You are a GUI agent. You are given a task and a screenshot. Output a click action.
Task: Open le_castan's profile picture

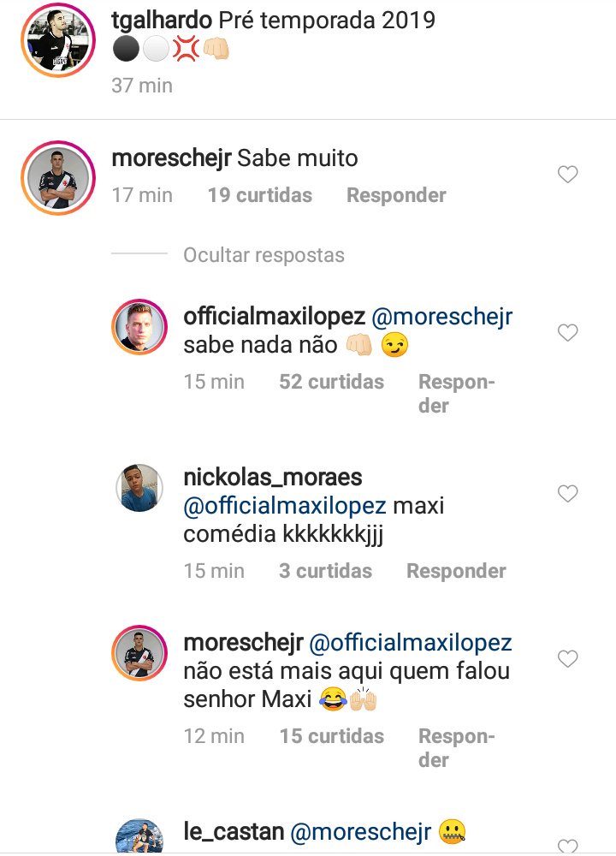click(139, 839)
